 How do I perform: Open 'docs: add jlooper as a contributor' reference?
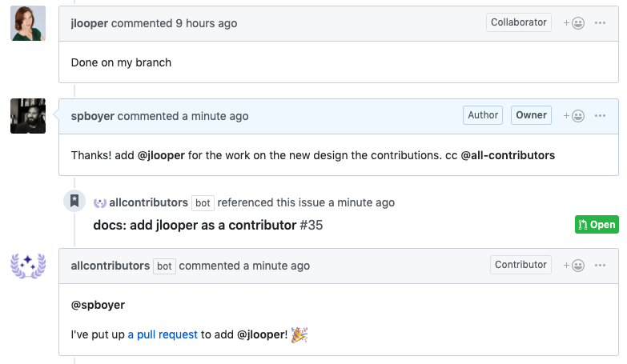[x=195, y=225]
